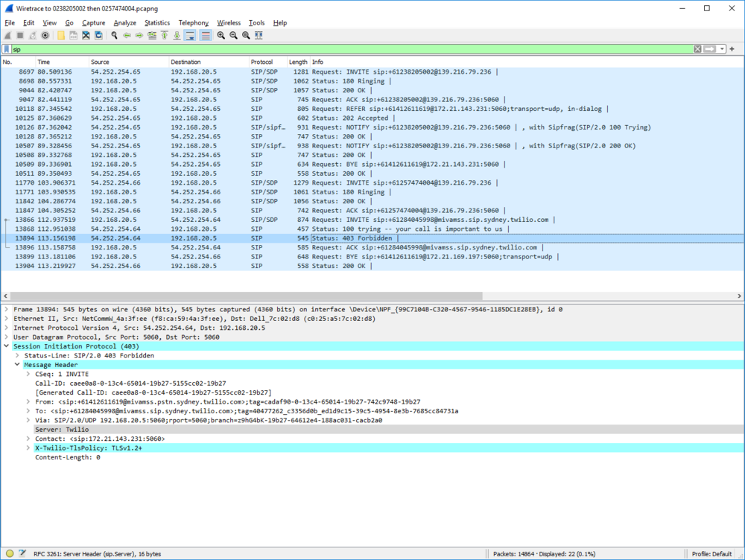Expand the Status-Line 403 Forbidden row
This screenshot has width=745, height=560.
coord(17,356)
